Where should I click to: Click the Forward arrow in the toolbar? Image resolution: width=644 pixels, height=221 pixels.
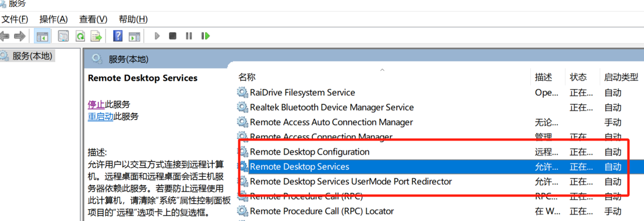click(20, 36)
